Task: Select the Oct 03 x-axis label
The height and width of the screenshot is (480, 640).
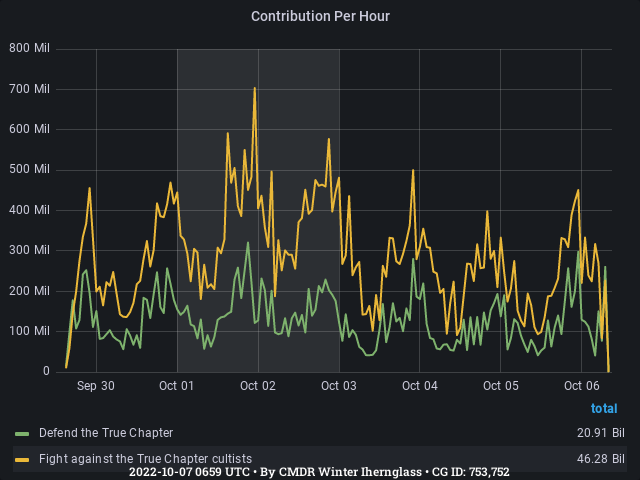Action: (x=339, y=385)
